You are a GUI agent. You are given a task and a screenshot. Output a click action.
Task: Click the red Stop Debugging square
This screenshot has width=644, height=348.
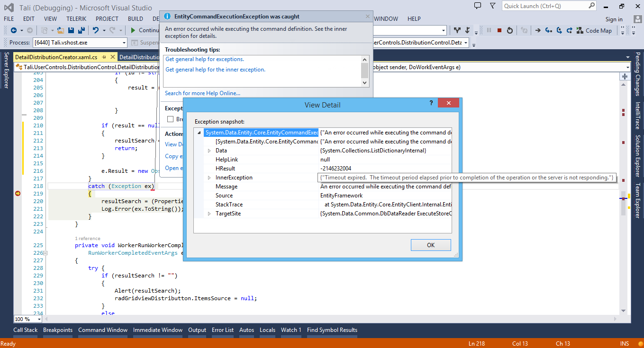click(x=499, y=30)
